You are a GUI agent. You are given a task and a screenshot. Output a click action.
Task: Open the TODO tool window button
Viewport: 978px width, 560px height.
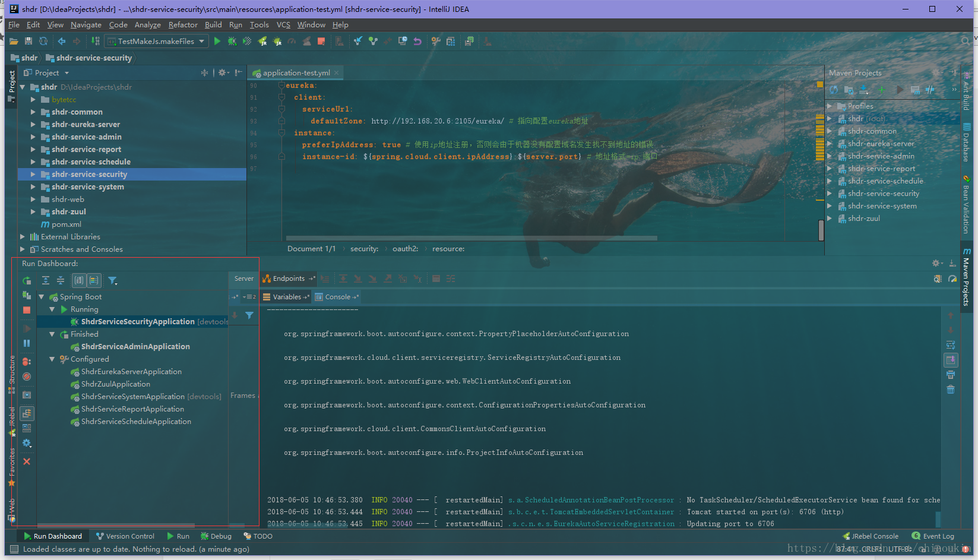point(258,536)
